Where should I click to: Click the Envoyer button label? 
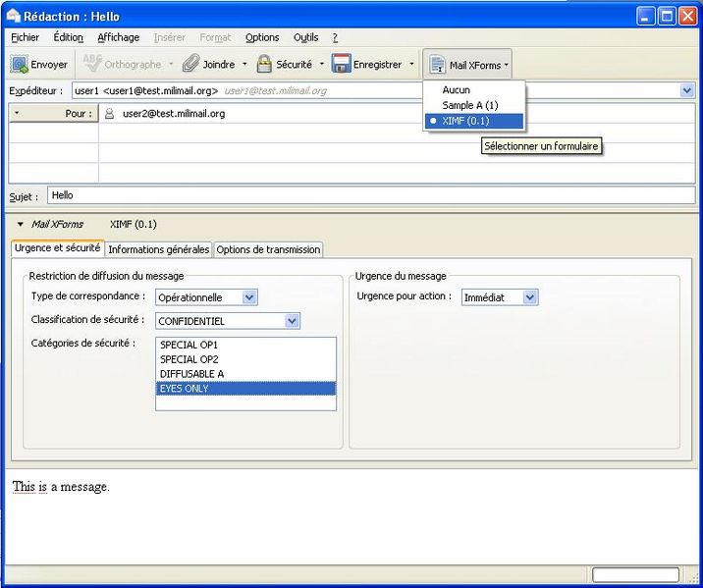pyautogui.click(x=49, y=65)
